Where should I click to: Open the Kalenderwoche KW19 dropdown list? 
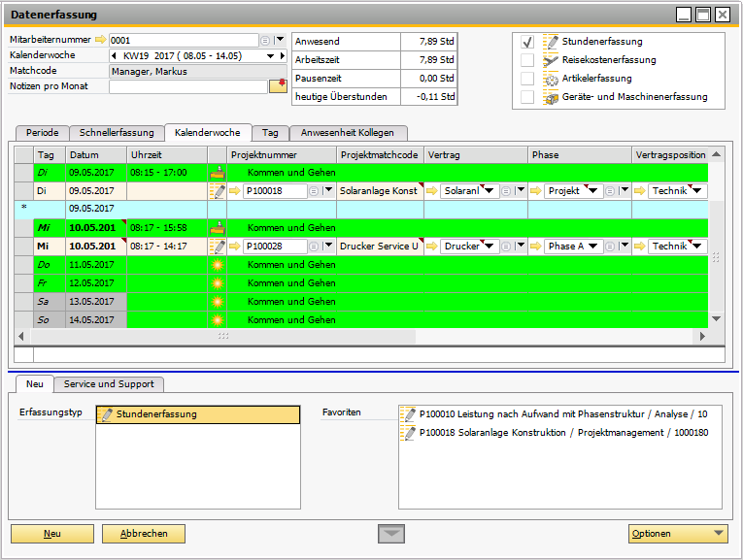(271, 56)
